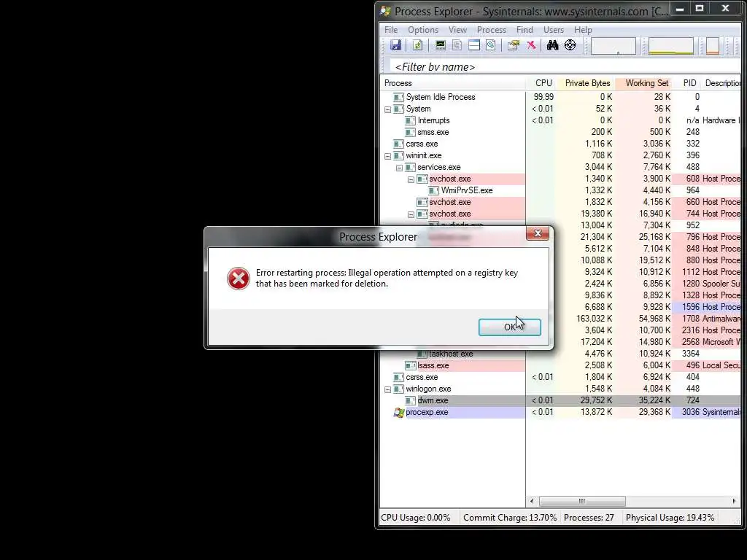Select the lsass.exe process row

[x=561, y=366]
